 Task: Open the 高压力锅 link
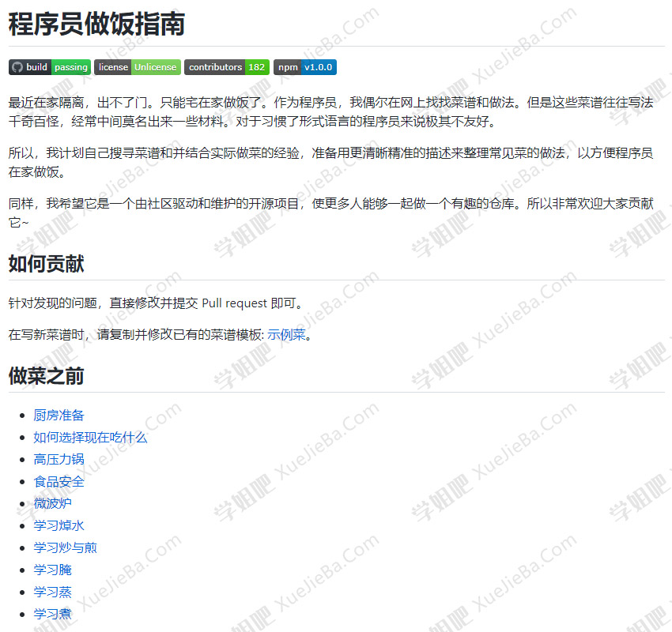(x=59, y=459)
